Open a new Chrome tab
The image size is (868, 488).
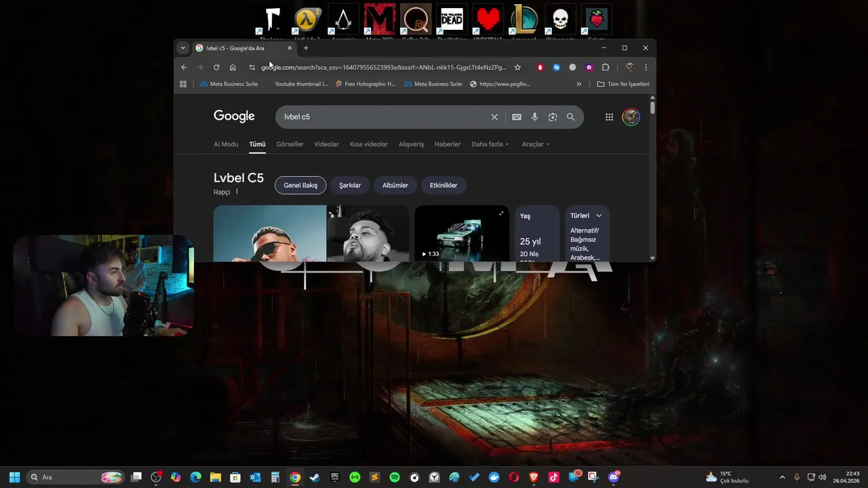[x=306, y=48]
